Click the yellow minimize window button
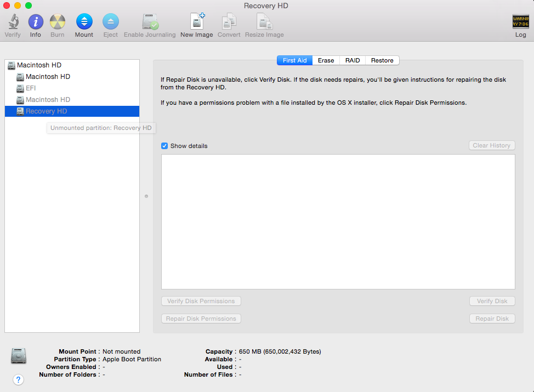Viewport: 534px width, 392px height. [x=18, y=5]
